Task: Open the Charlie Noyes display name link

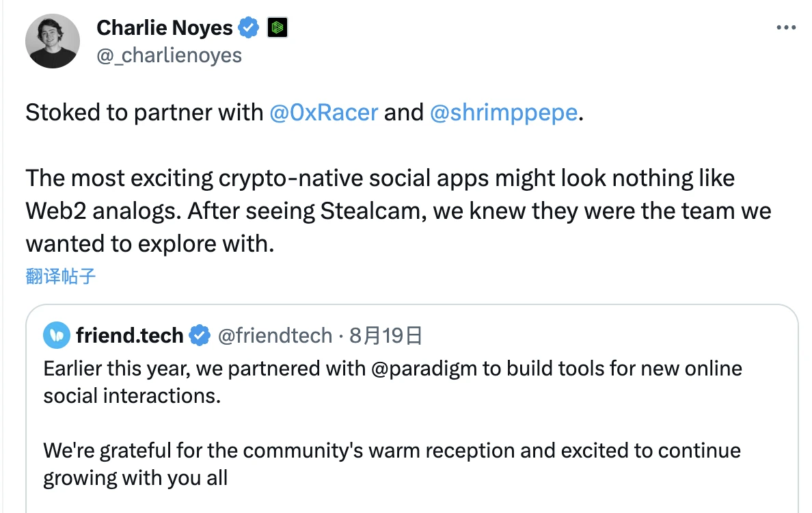Action: [165, 28]
